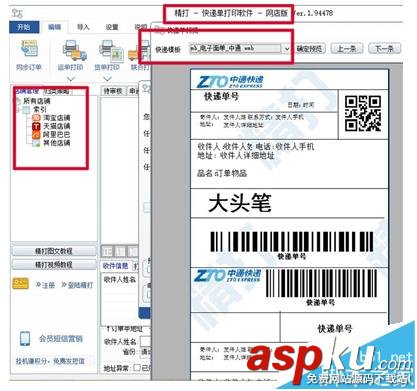Click the 同步订单 sync orders icon
This screenshot has width=417, height=391.
point(29,49)
